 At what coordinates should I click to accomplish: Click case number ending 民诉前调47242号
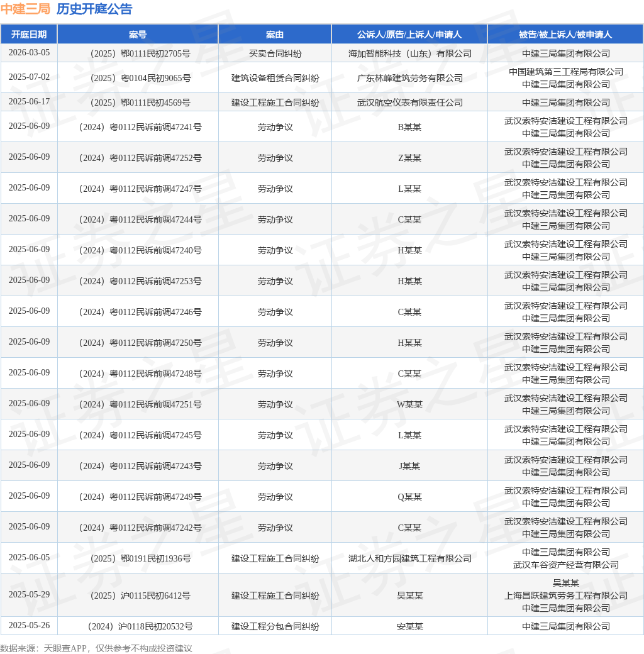point(140,528)
